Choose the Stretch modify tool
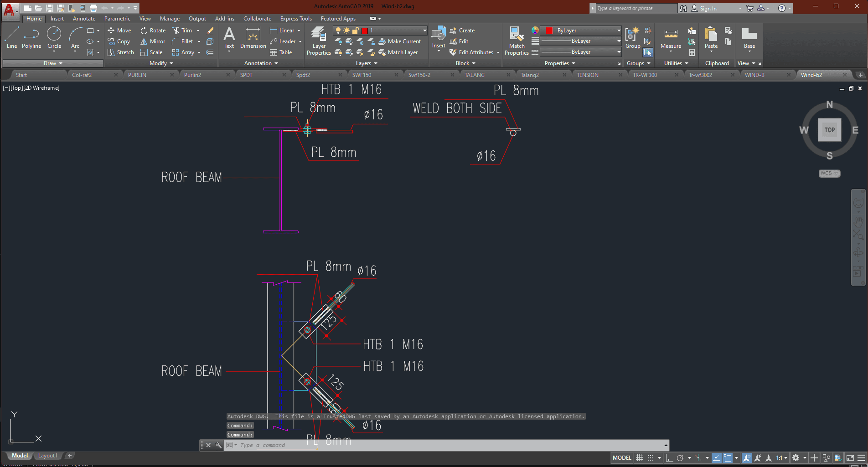Viewport: 868px width, 467px height. [x=121, y=52]
